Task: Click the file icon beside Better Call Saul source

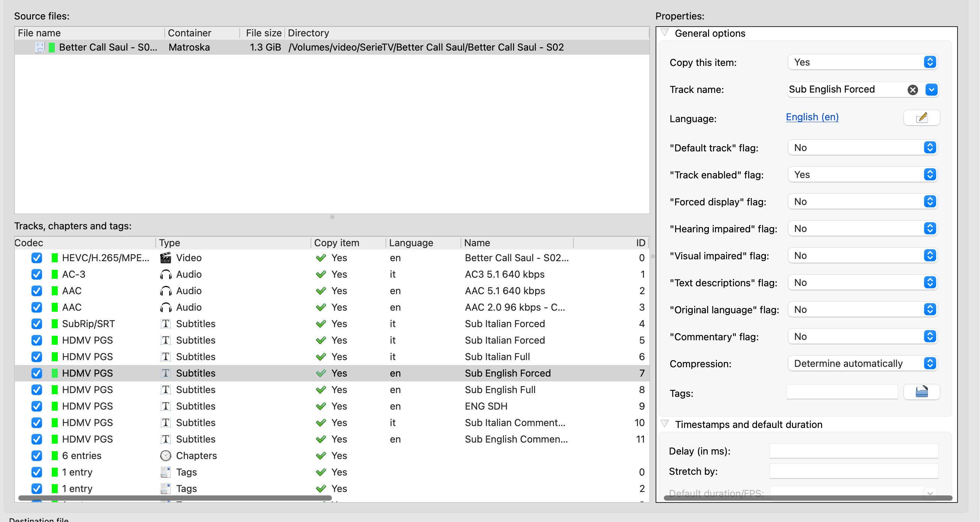Action: (x=39, y=48)
